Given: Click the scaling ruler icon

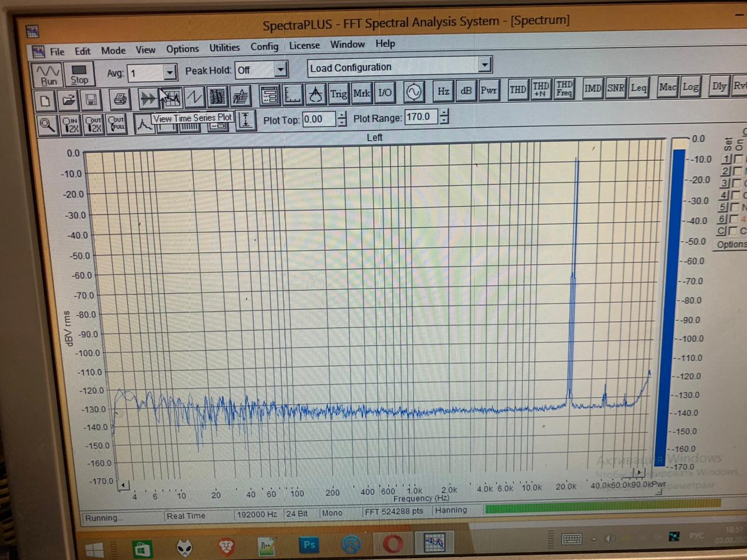Looking at the screenshot, I should [292, 94].
